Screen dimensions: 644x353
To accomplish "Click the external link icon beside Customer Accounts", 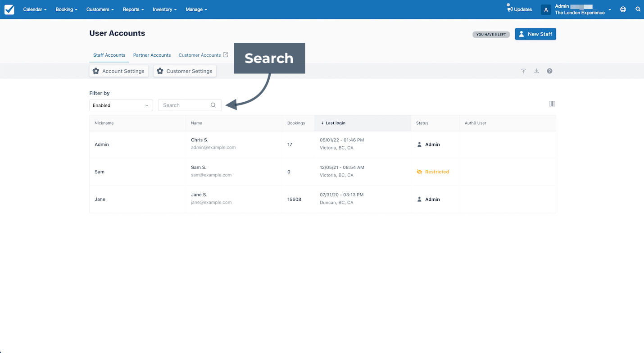I will coord(226,55).
